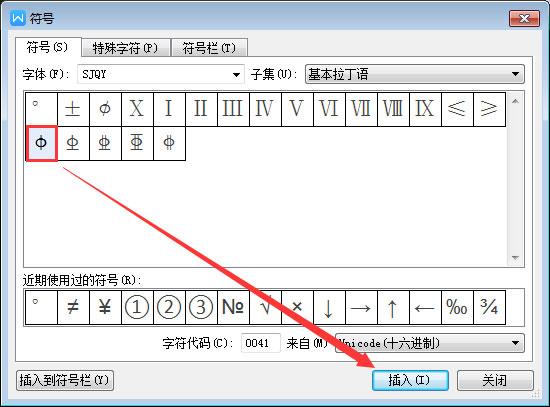Pick the per mille ‰ recent symbol
Image resolution: width=550 pixels, height=407 pixels.
pyautogui.click(x=457, y=307)
